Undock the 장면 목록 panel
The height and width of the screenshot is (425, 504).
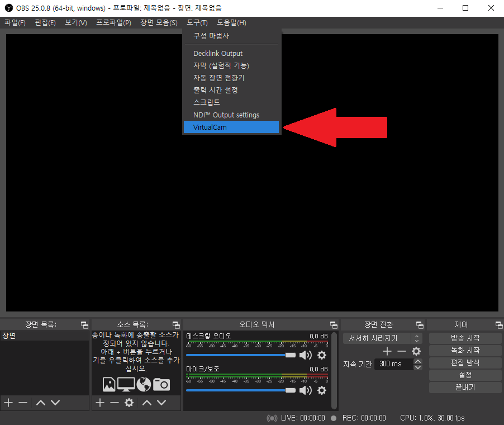coord(84,324)
